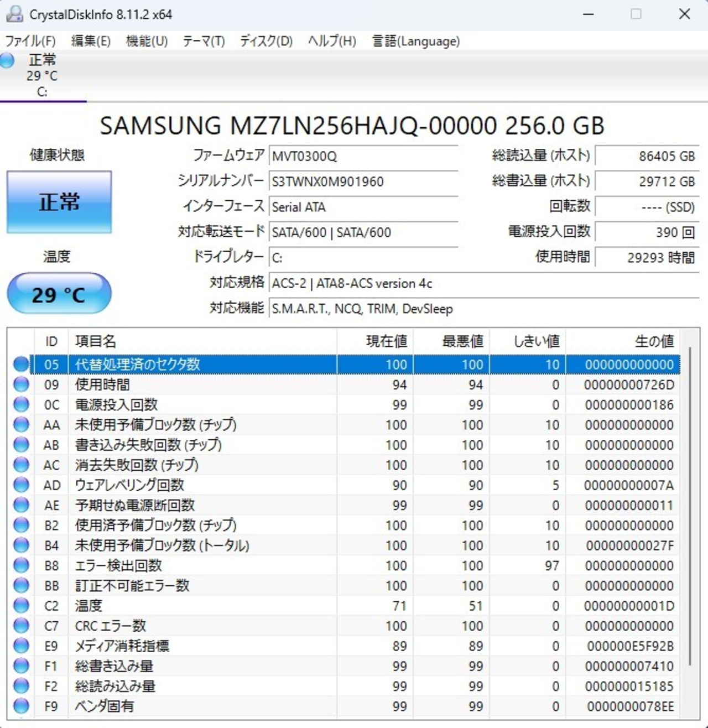Click status orb next to メディア消耗指標
The width and height of the screenshot is (708, 728).
pyautogui.click(x=21, y=646)
